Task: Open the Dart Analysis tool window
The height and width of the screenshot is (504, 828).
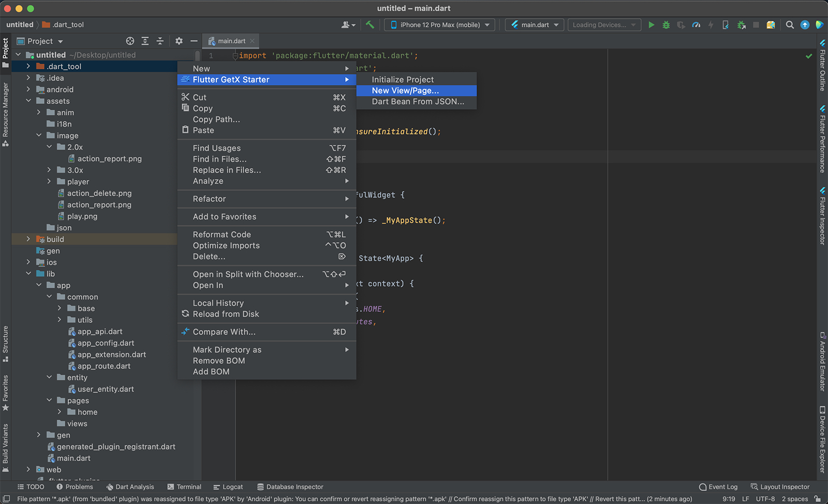Action: [x=130, y=487]
